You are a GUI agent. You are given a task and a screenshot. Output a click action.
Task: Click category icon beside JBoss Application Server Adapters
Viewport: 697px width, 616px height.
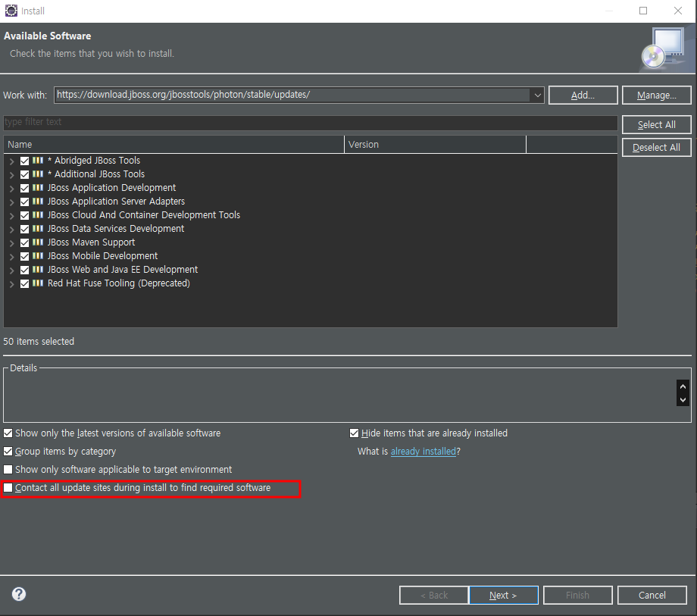(38, 202)
